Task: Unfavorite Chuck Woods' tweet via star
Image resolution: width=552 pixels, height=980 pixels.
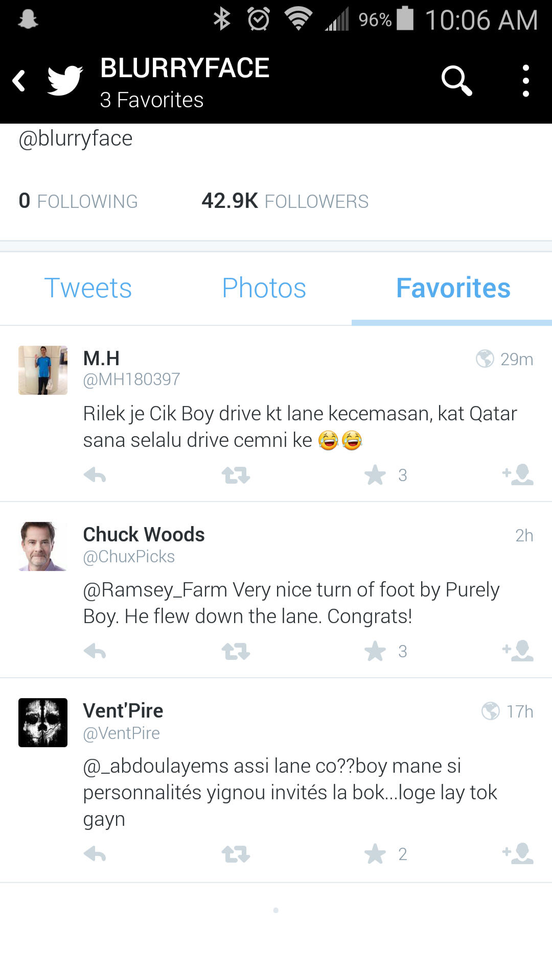Action: pyautogui.click(x=375, y=652)
